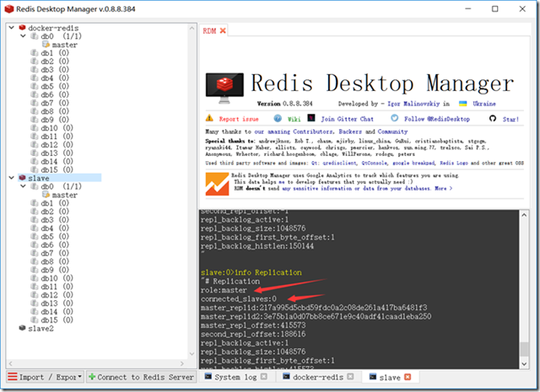Open Igor Malinovskiy developer link
The image size is (540, 392).
tap(413, 104)
